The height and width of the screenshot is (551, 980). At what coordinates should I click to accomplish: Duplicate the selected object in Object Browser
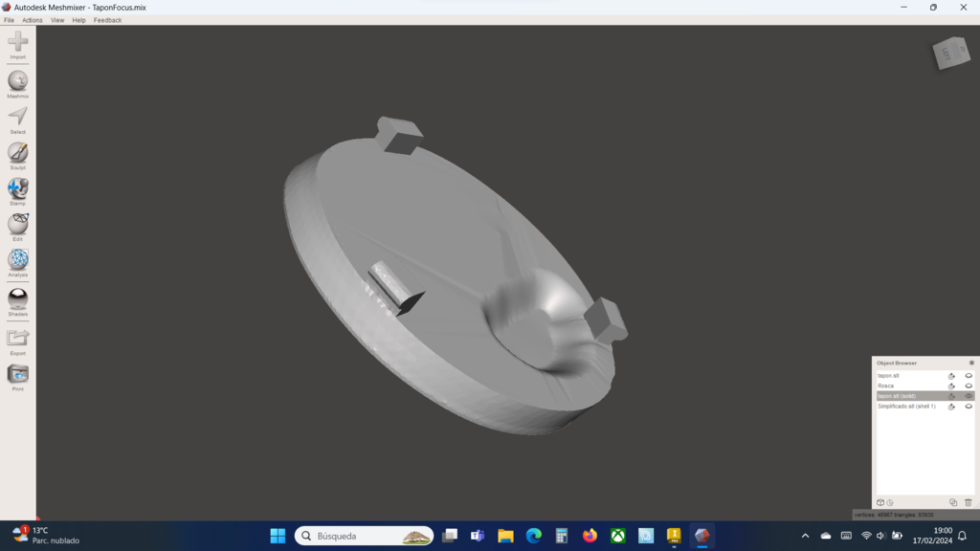953,502
